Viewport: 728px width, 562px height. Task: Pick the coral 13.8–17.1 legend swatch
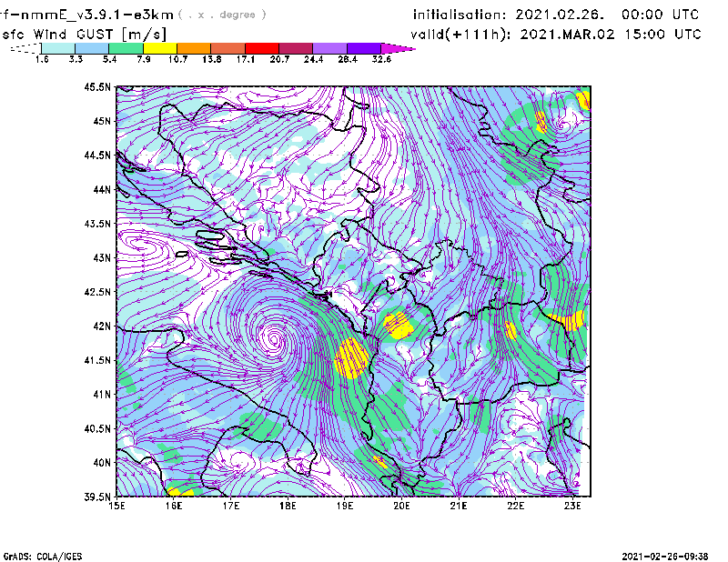coord(228,48)
